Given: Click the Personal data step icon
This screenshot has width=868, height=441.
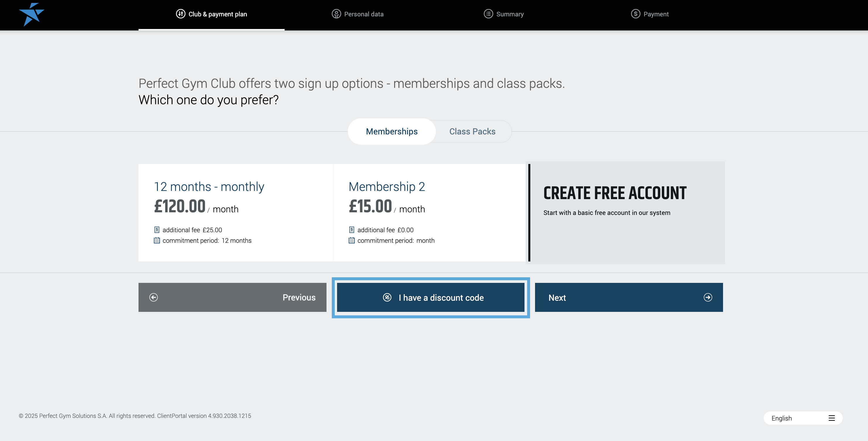Looking at the screenshot, I should click(x=336, y=14).
